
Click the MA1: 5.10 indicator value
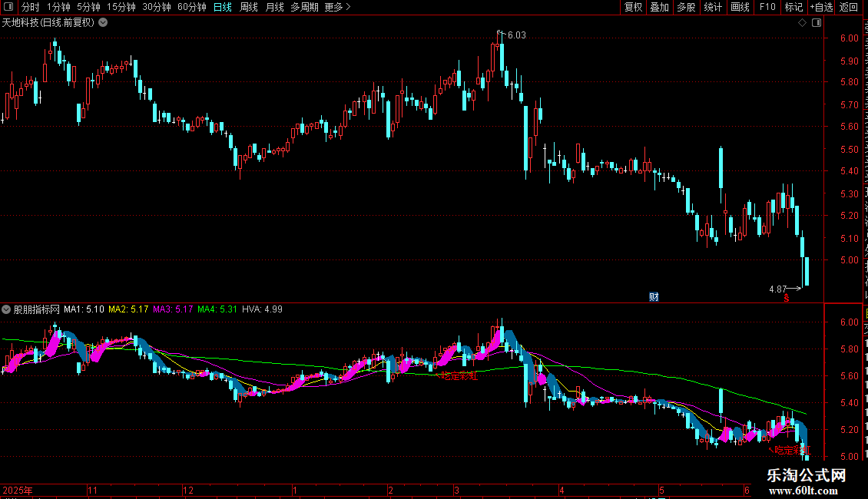84,309
